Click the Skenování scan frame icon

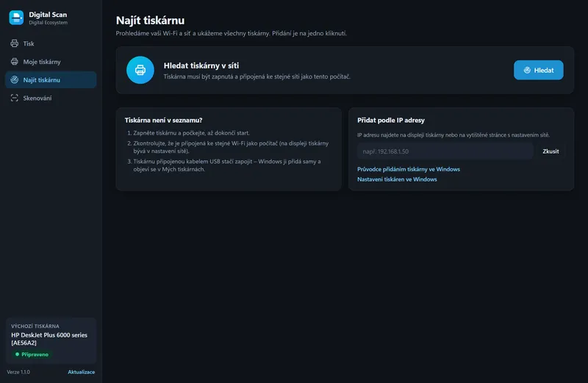pos(14,98)
